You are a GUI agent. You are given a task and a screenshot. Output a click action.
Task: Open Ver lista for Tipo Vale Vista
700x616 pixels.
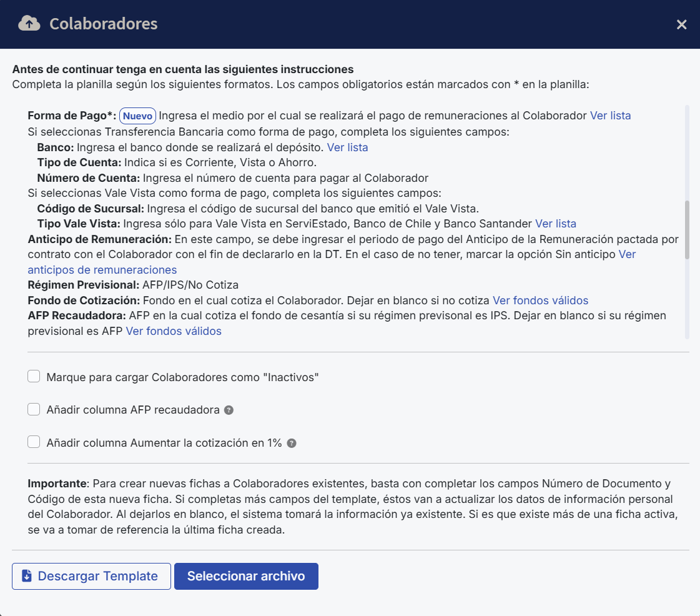[x=556, y=223]
